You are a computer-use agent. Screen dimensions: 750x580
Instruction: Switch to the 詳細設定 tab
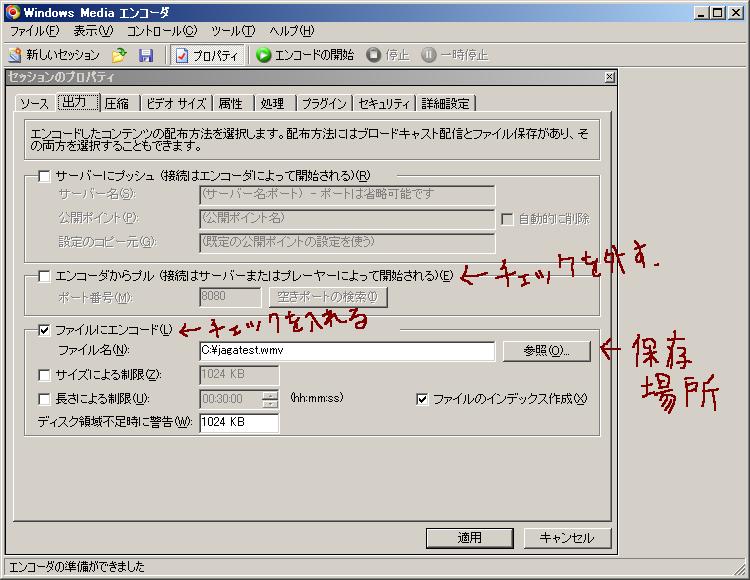(x=446, y=103)
